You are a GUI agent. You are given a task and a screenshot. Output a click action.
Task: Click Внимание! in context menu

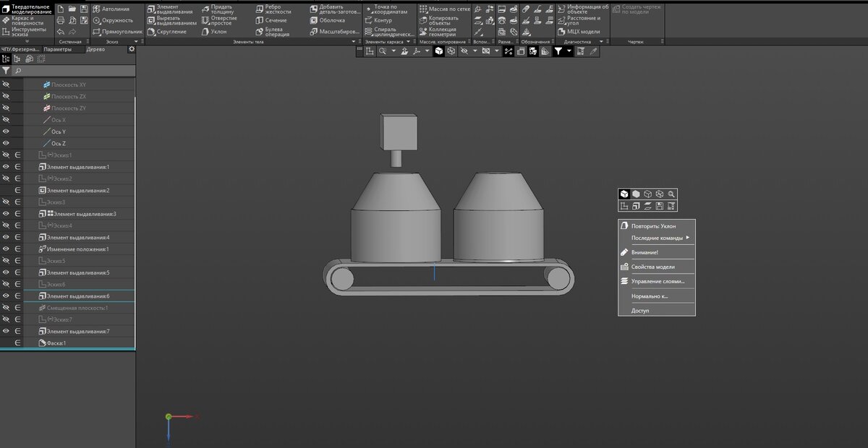(656, 252)
